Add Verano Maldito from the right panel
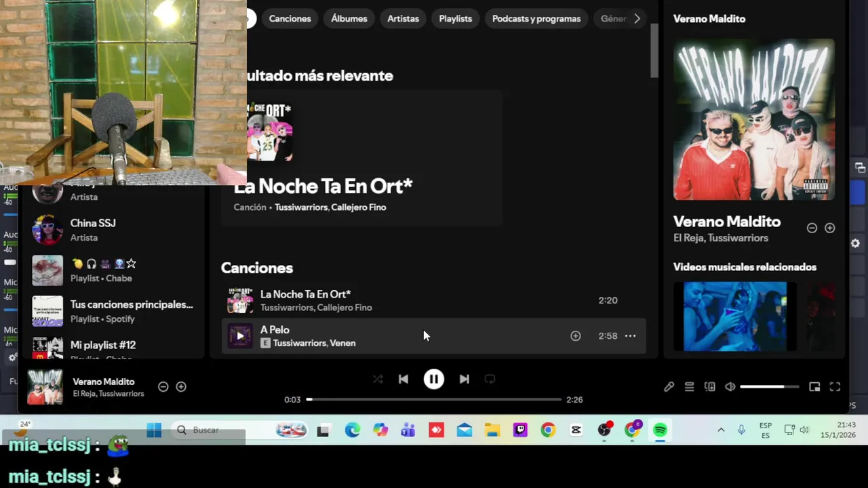The height and width of the screenshot is (488, 868). coord(829,228)
